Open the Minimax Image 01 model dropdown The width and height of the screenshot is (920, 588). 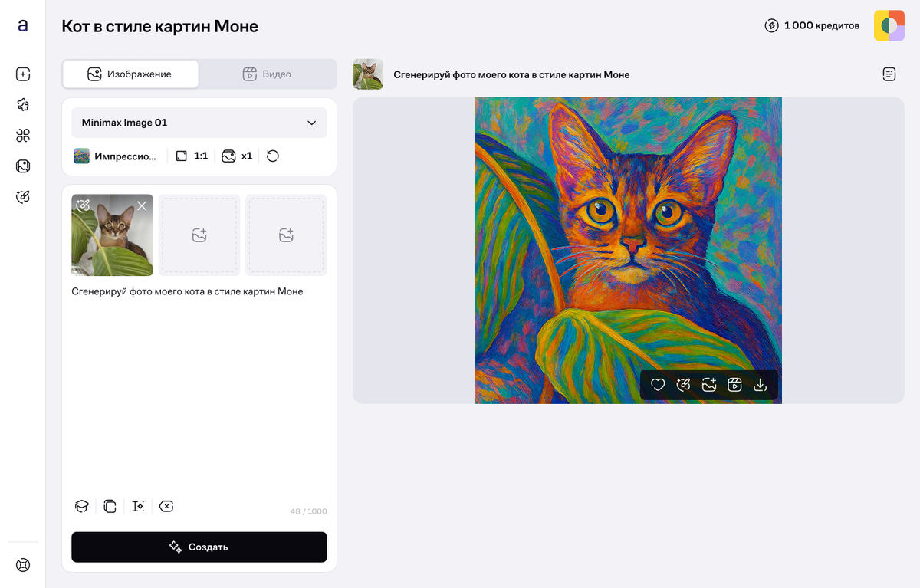click(199, 123)
